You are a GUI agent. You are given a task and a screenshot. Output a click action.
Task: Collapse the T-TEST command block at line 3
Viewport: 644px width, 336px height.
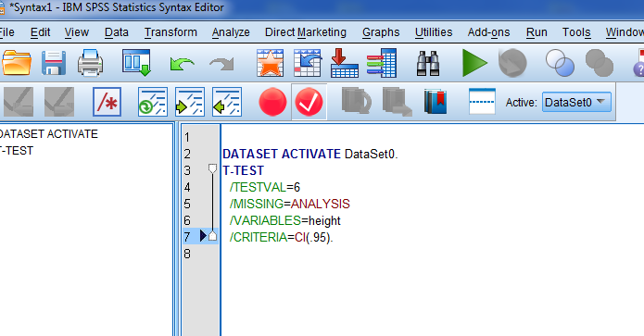(x=212, y=169)
